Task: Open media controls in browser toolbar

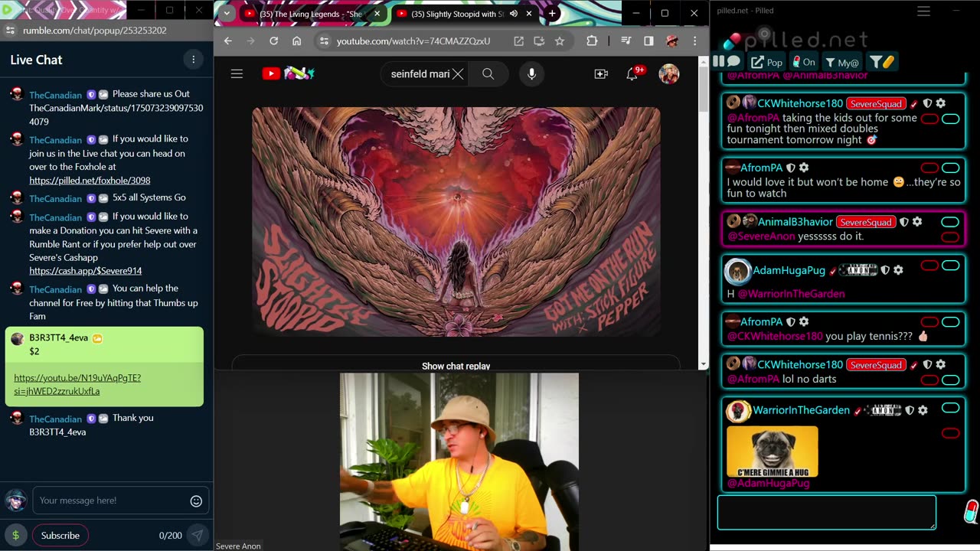Action: [626, 41]
